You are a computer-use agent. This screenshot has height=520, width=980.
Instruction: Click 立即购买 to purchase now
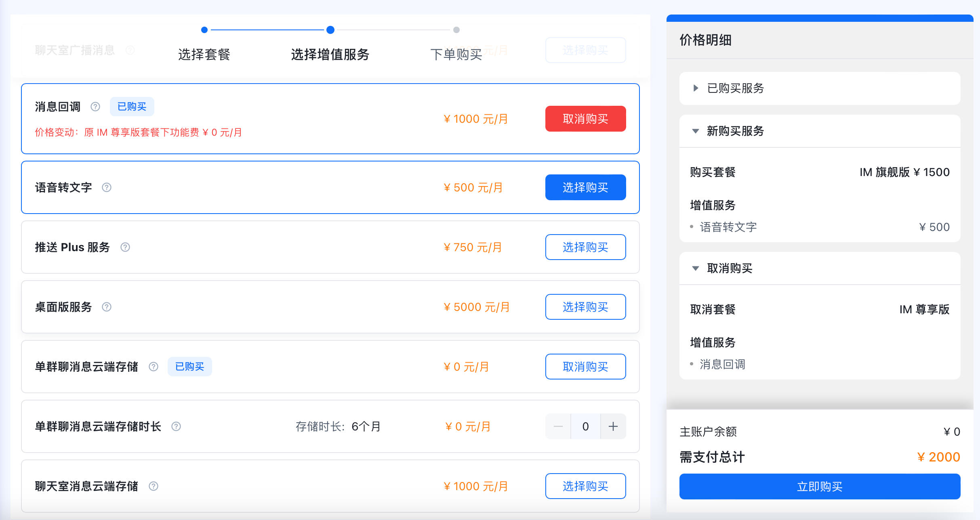820,486
